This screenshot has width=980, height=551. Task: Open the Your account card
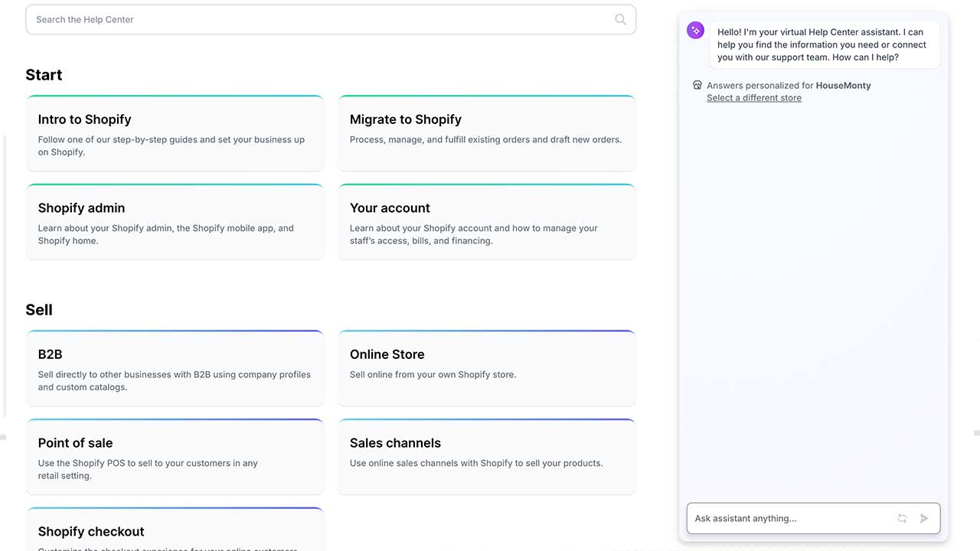[x=486, y=222]
